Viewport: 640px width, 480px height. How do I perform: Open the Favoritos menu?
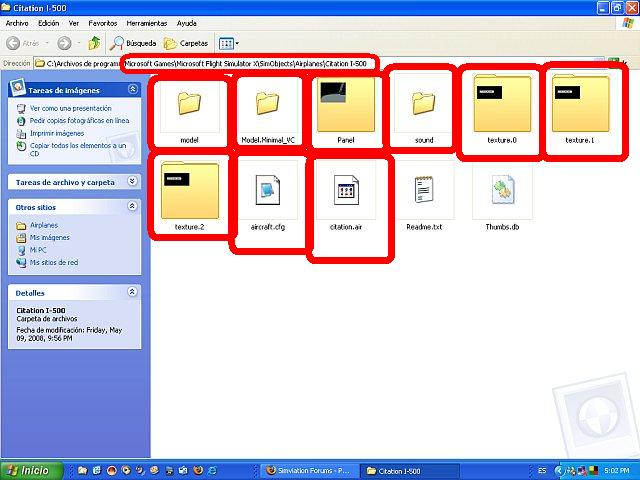tap(102, 22)
